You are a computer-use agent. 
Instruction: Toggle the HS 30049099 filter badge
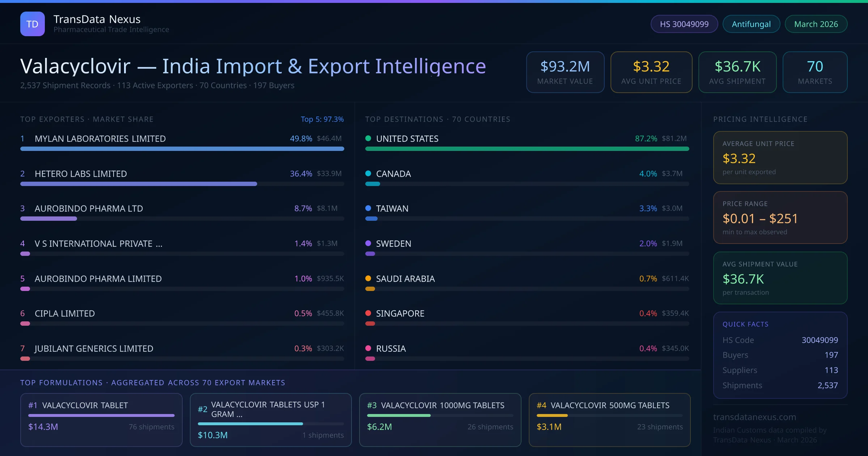pos(684,24)
